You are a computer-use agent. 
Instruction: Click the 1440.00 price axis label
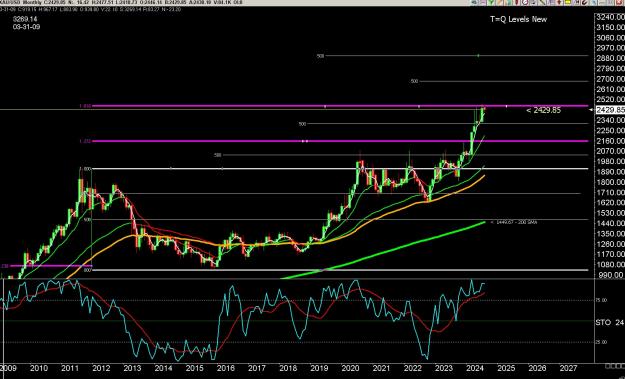click(610, 224)
